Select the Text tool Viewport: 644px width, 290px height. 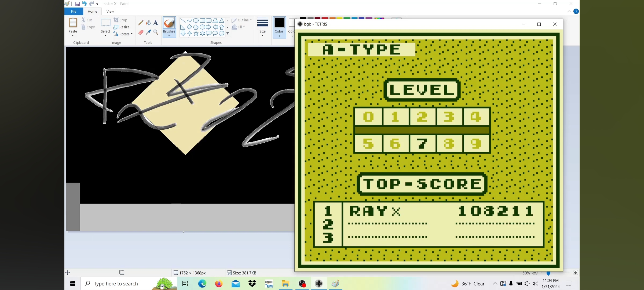coord(156,23)
